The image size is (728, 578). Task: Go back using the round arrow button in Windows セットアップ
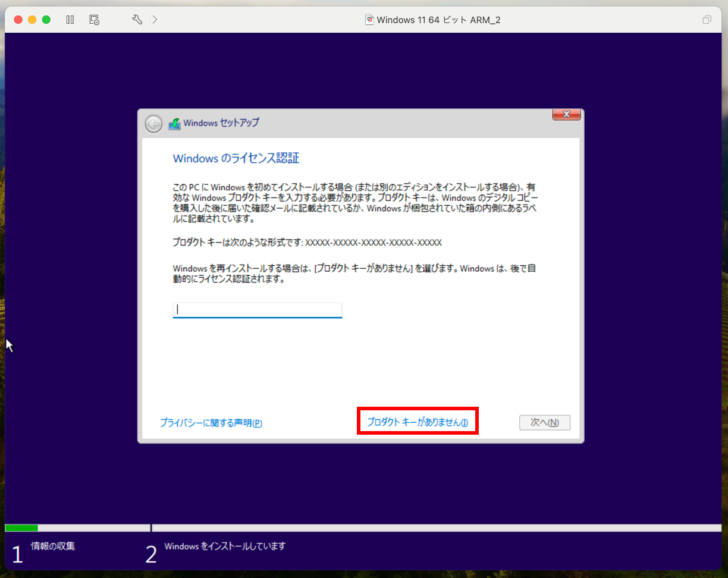click(x=153, y=124)
